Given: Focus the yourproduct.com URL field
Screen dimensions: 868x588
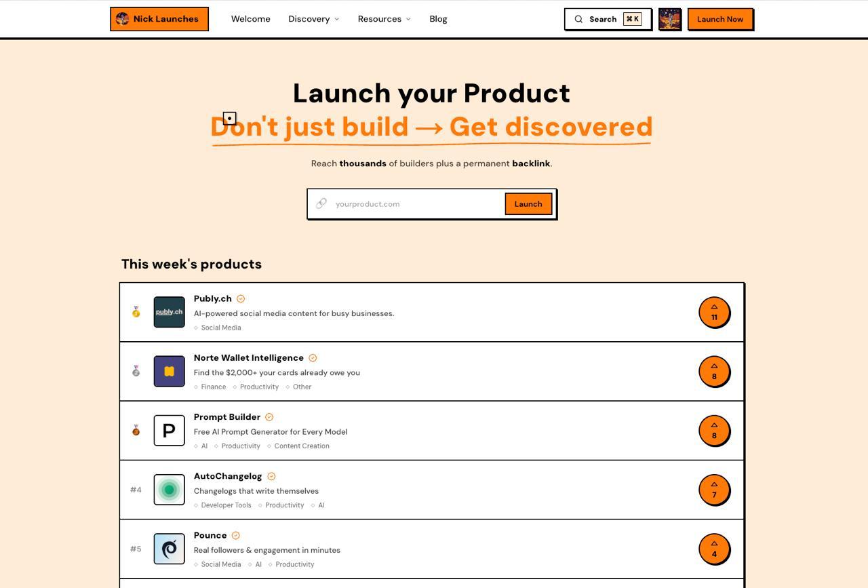Looking at the screenshot, I should pyautogui.click(x=416, y=204).
